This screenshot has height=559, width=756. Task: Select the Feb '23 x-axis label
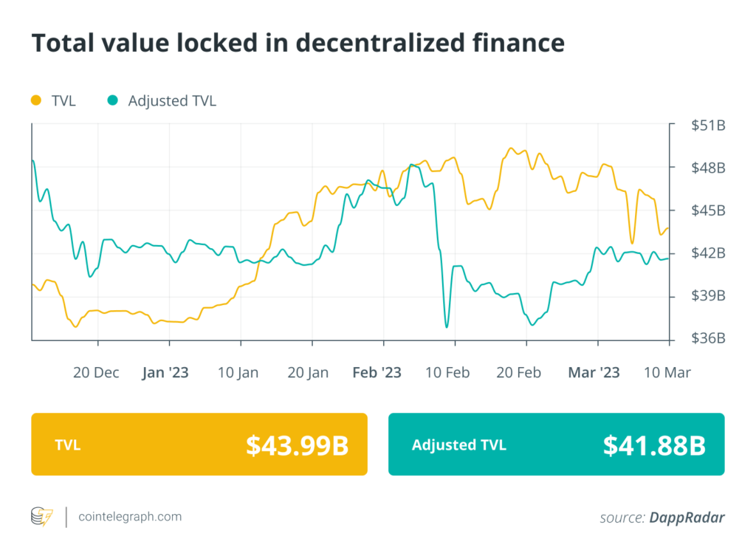tap(377, 372)
